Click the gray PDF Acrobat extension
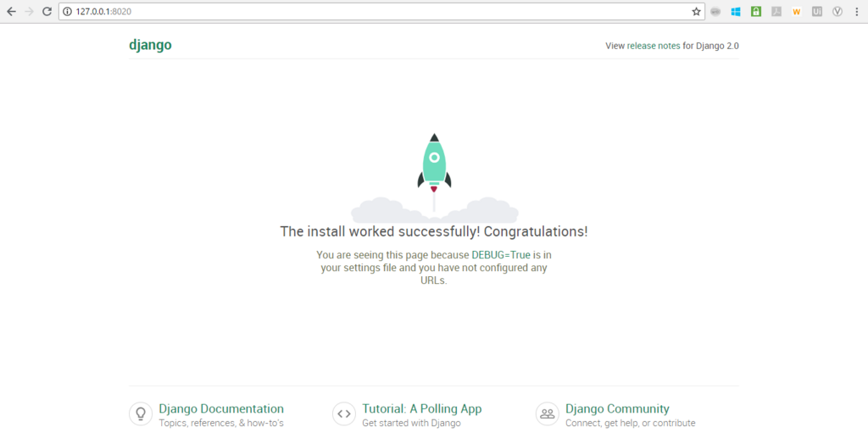 point(776,12)
